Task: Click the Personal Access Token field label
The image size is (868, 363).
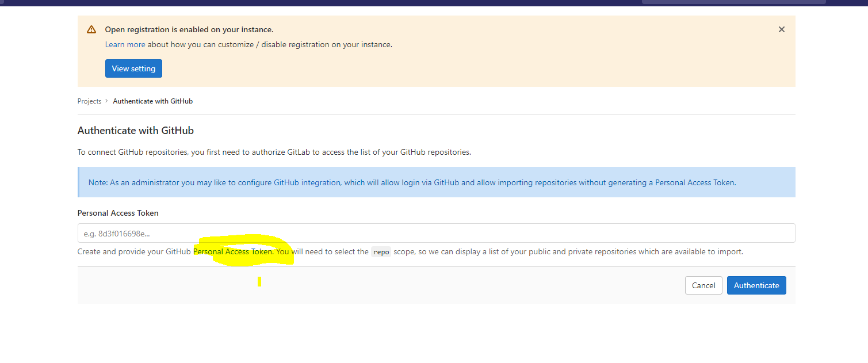Action: coord(118,213)
